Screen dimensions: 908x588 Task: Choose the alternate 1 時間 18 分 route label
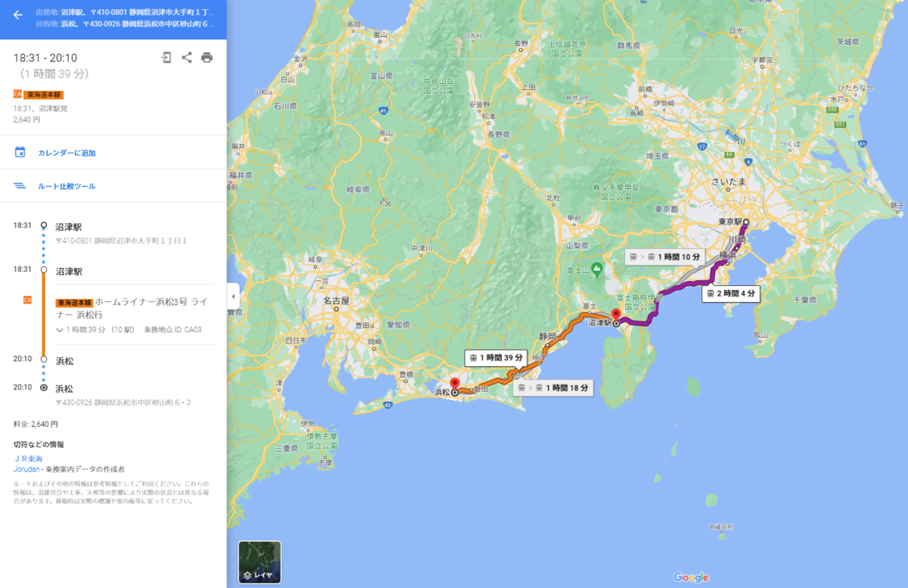[x=552, y=387]
